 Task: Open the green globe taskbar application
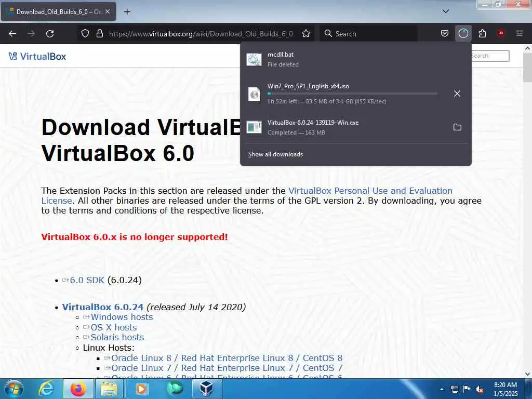tap(175, 389)
